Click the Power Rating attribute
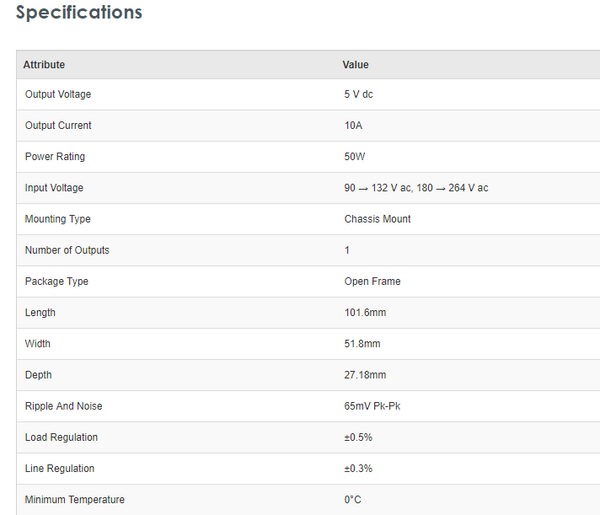600x515 pixels. point(55,157)
